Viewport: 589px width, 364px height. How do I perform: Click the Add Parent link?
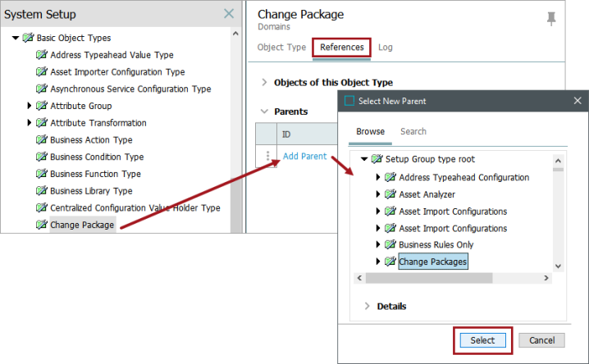point(304,156)
